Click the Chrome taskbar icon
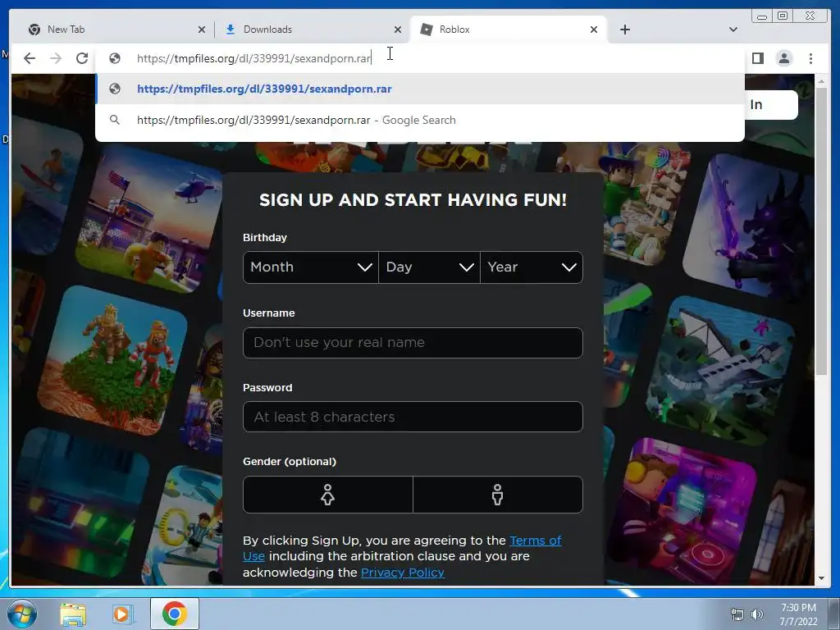 [x=174, y=614]
